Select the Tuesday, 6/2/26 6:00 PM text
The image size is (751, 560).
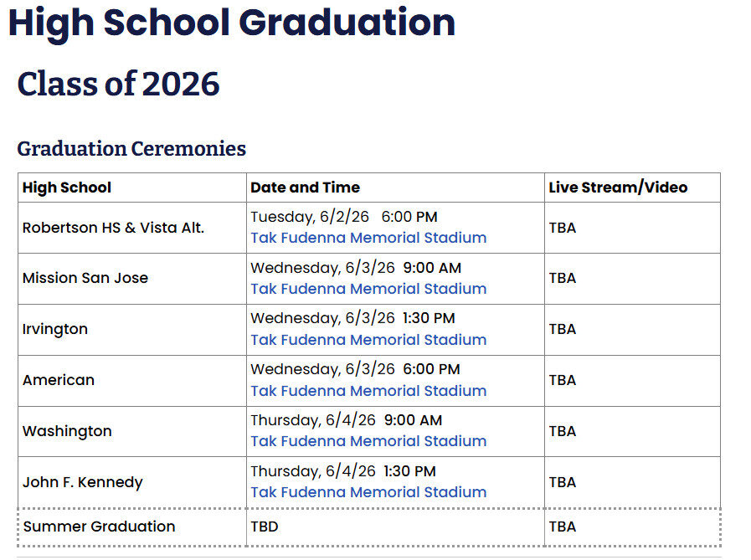click(x=344, y=217)
